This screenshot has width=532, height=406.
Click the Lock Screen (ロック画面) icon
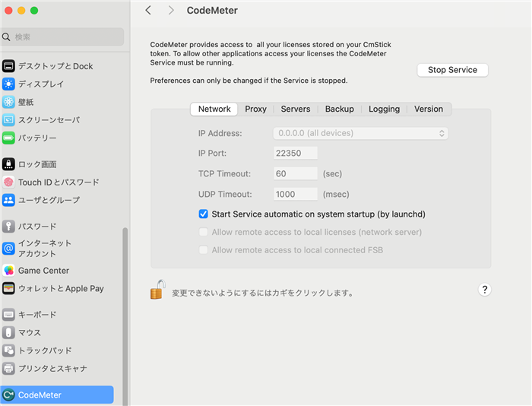tap(8, 164)
